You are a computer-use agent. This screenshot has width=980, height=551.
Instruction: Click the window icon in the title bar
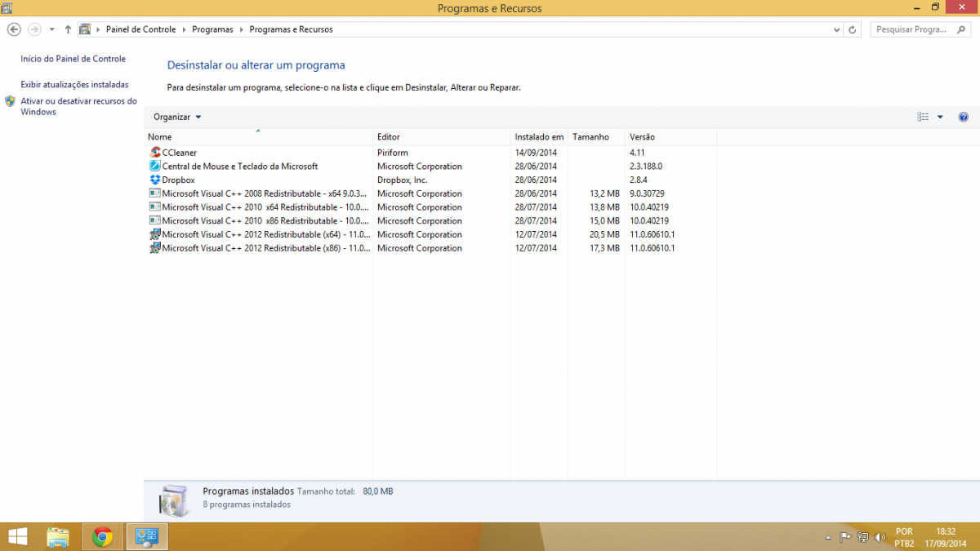7,8
